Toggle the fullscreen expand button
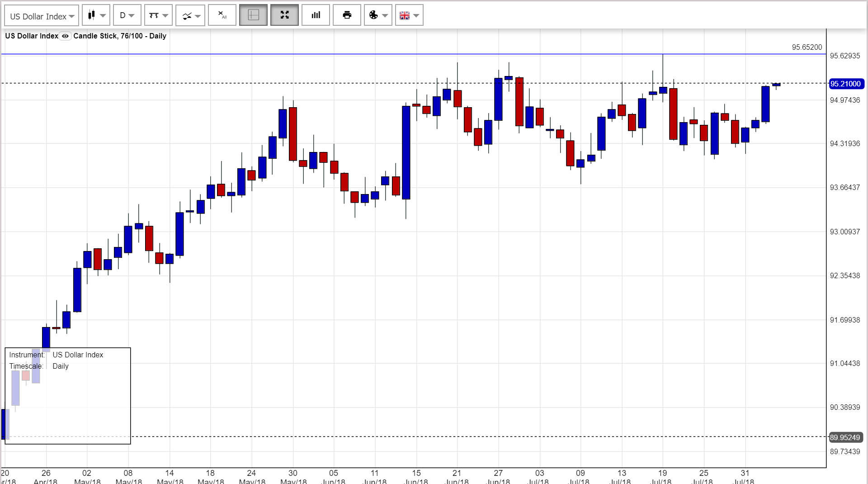The height and width of the screenshot is (484, 868). (284, 15)
